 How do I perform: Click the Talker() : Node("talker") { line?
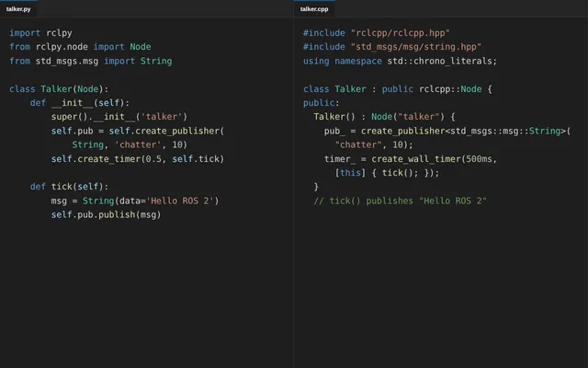tap(384, 117)
